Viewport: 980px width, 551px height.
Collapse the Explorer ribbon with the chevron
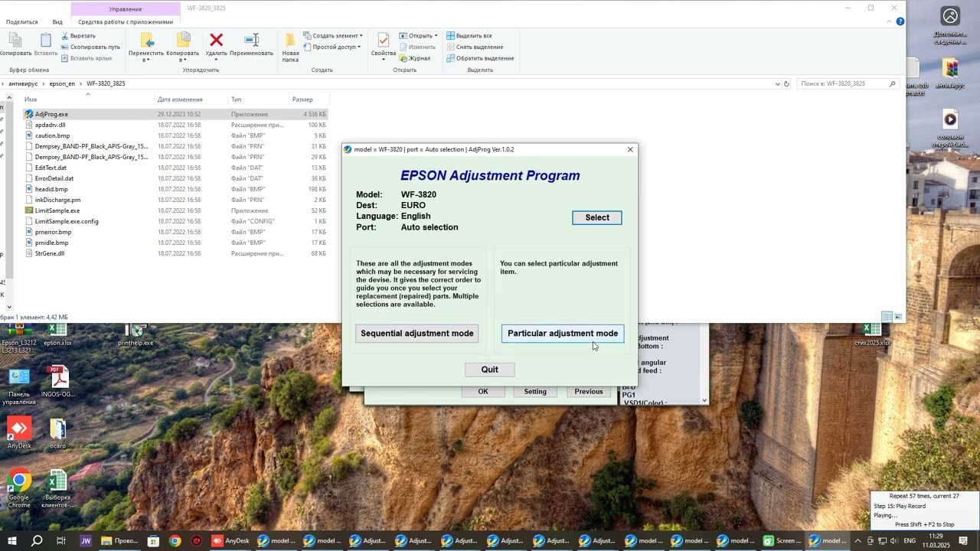[889, 21]
